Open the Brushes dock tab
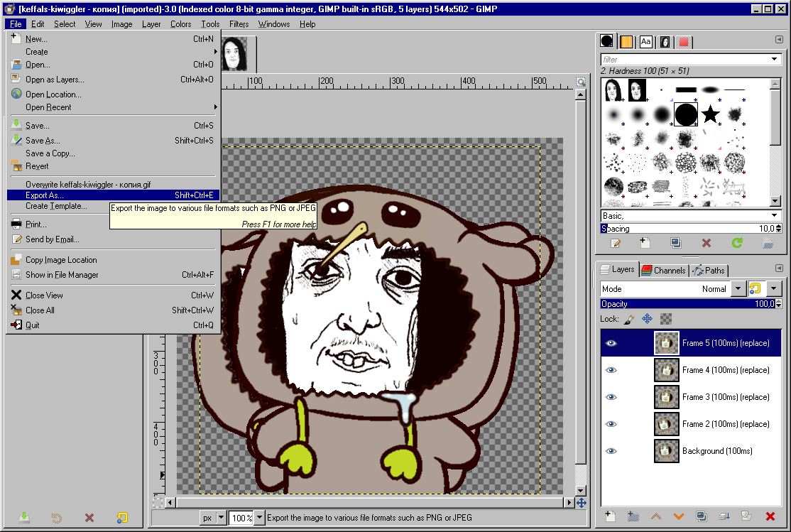Screen dimensions: 791x532 [607, 41]
